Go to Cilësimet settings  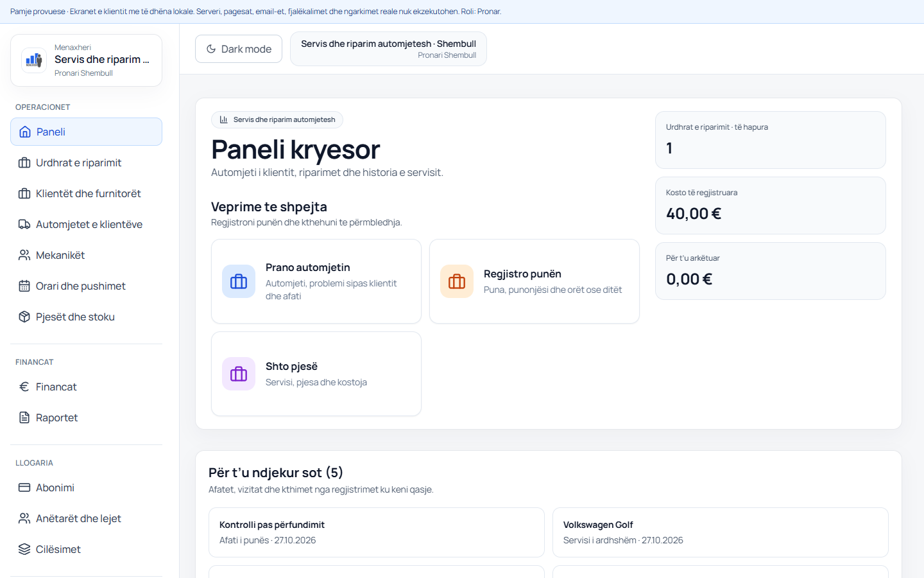pyautogui.click(x=86, y=549)
